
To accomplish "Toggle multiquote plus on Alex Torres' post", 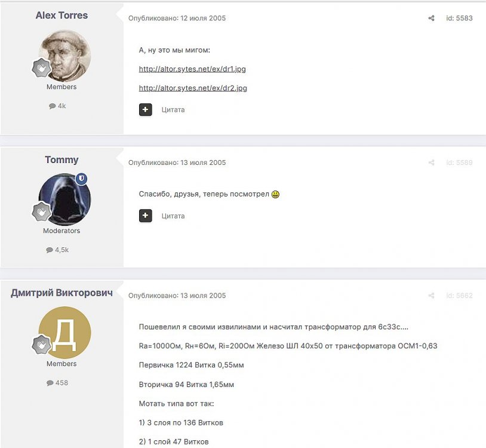I will coord(145,109).
